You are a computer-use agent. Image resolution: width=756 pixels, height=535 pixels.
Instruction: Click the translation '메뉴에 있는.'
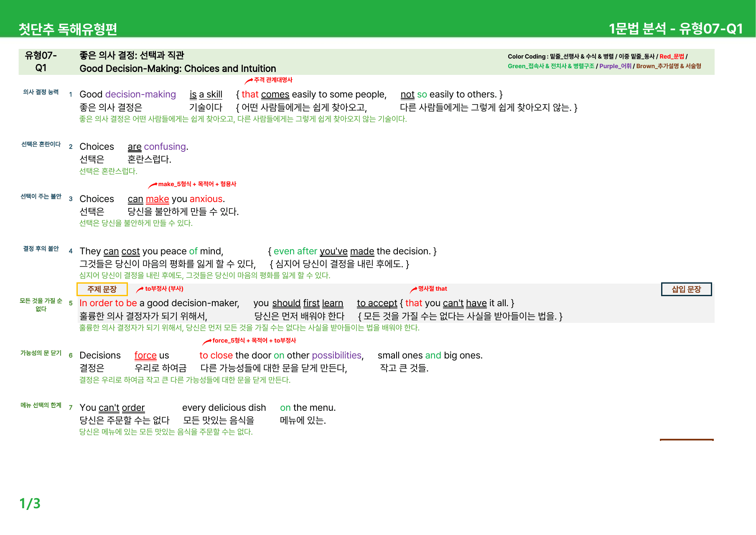point(303,420)
